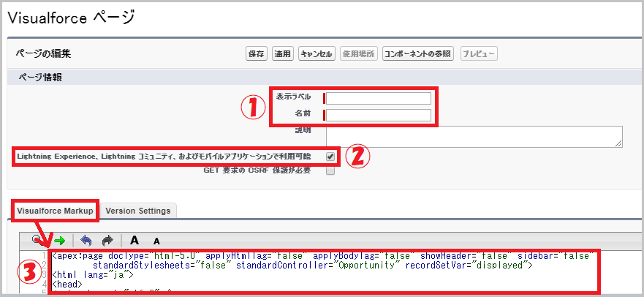
Task: Select the Visualforce Markup tab
Action: (55, 211)
